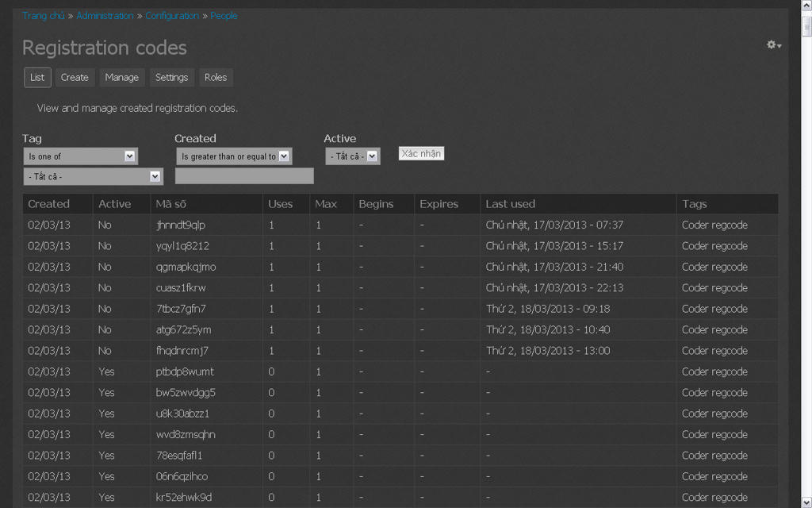Expand the Active filter dropdown
The width and height of the screenshot is (812, 508).
tap(352, 156)
